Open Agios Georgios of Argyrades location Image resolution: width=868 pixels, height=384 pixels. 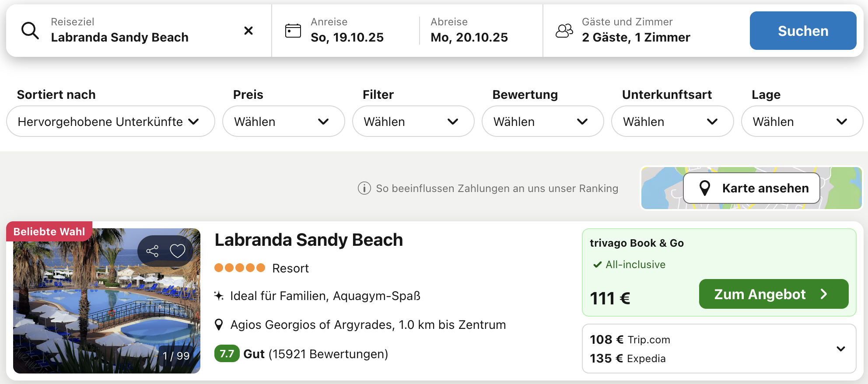[x=368, y=325]
